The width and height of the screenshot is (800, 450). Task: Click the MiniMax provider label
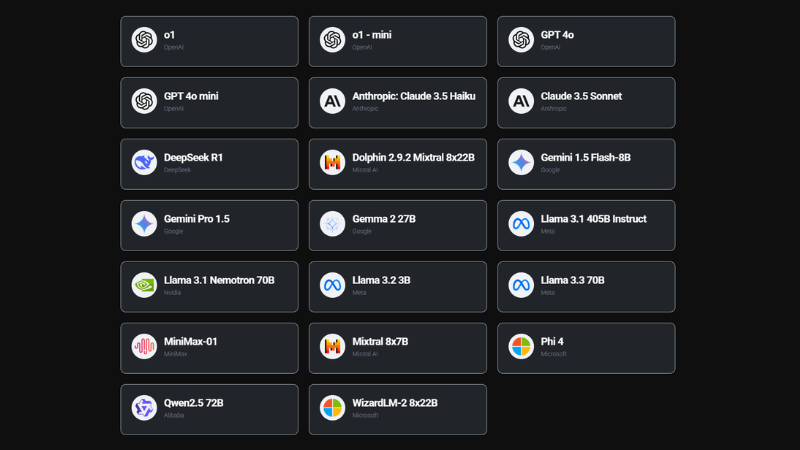(176, 354)
